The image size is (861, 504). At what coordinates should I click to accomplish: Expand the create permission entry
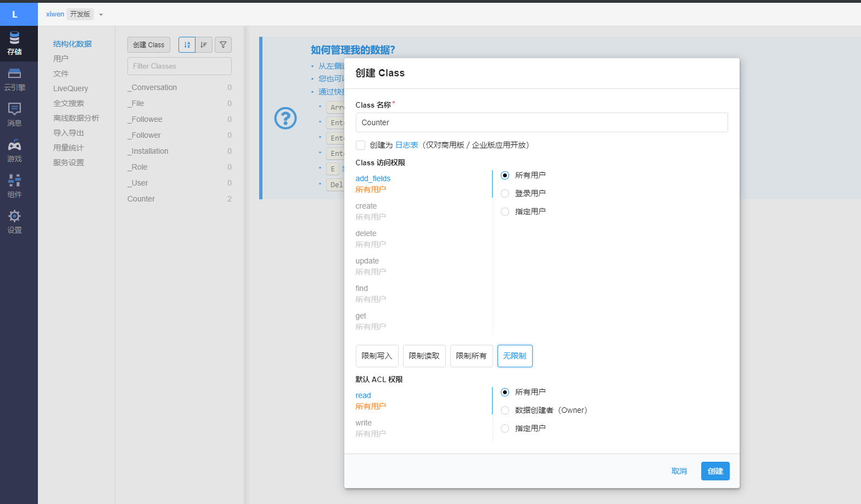(x=366, y=206)
